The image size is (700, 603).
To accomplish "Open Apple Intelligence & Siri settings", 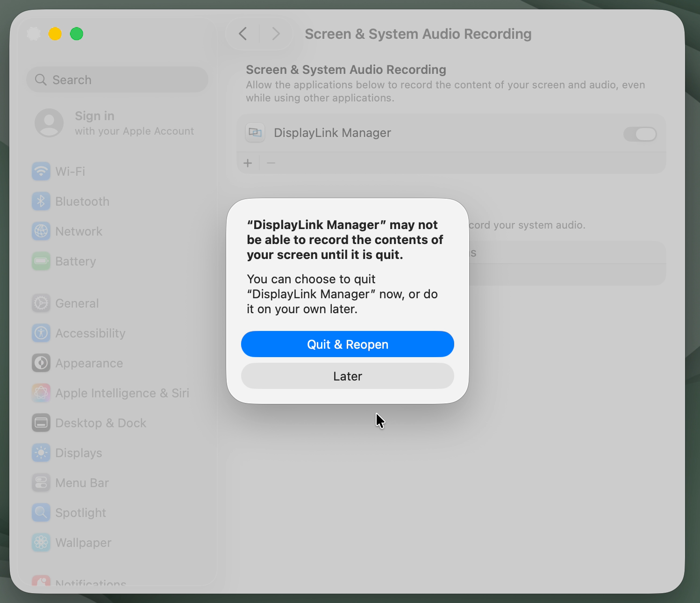I will (41, 393).
